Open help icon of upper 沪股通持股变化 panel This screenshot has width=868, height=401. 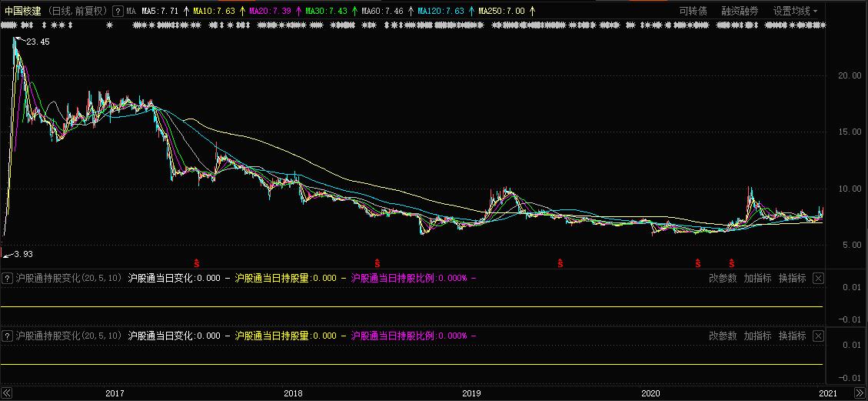click(7, 278)
